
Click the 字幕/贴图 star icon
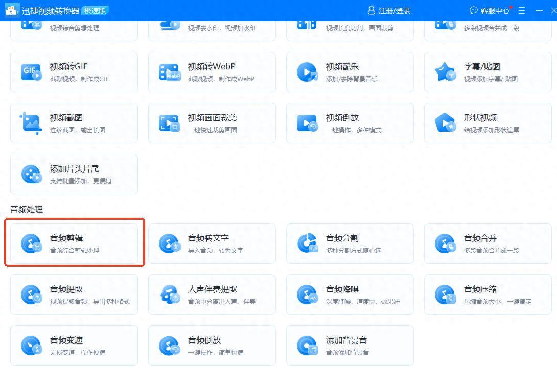[445, 72]
